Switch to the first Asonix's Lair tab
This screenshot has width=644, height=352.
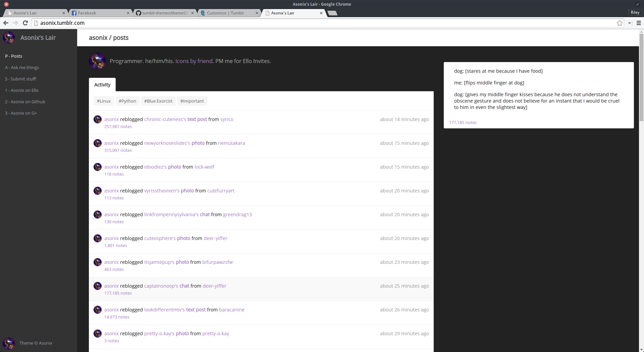tap(36, 13)
